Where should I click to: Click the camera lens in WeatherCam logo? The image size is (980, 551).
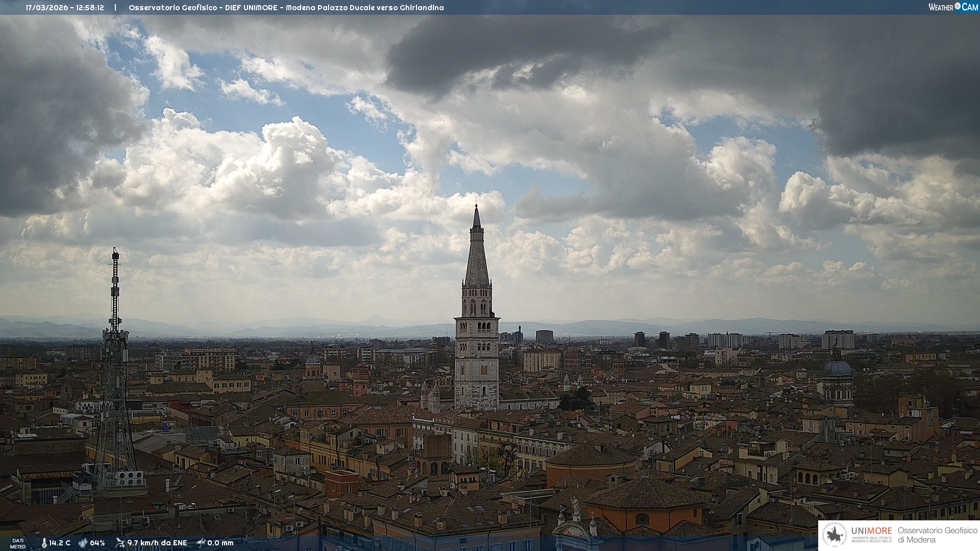958,6
